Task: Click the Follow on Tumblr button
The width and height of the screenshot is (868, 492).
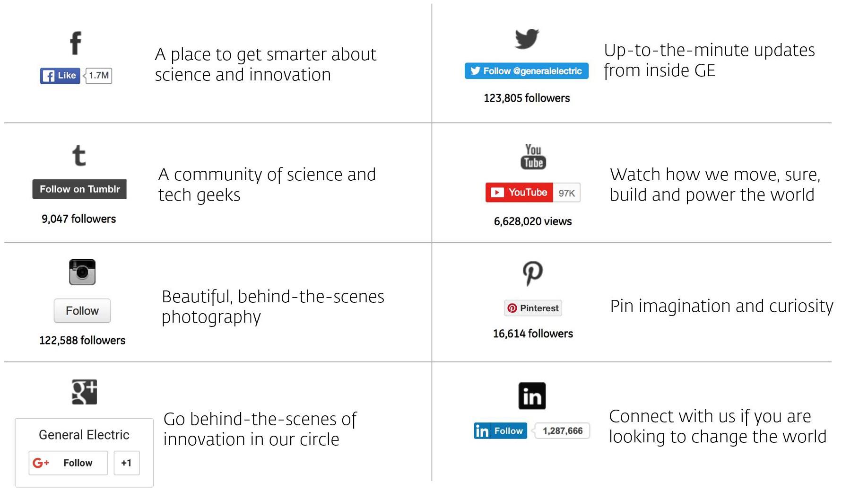Action: (79, 189)
